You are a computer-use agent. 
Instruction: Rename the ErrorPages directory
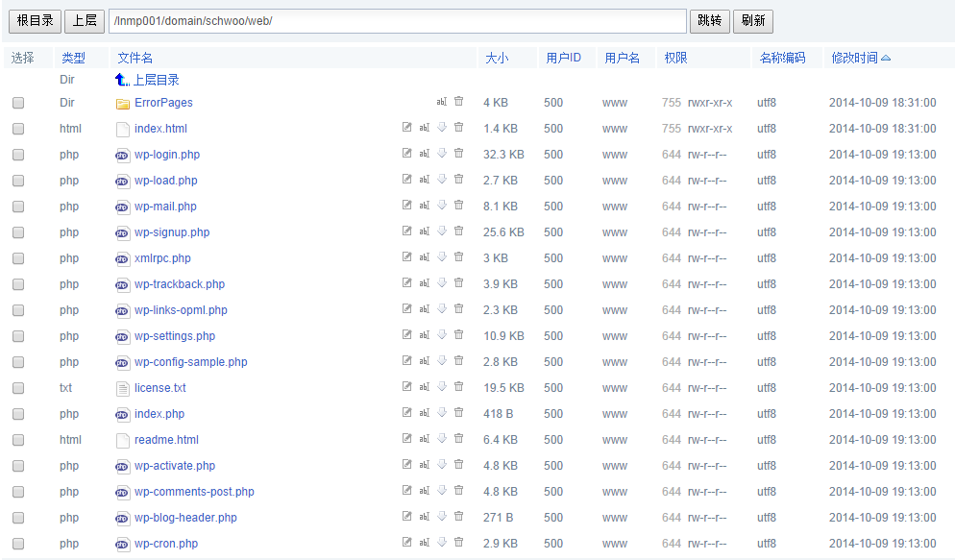tap(442, 101)
